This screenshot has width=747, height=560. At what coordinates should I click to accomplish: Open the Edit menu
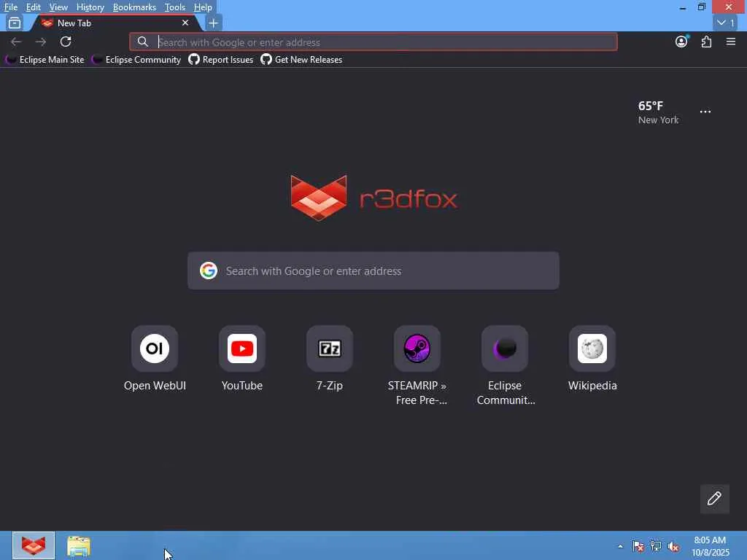[x=33, y=7]
